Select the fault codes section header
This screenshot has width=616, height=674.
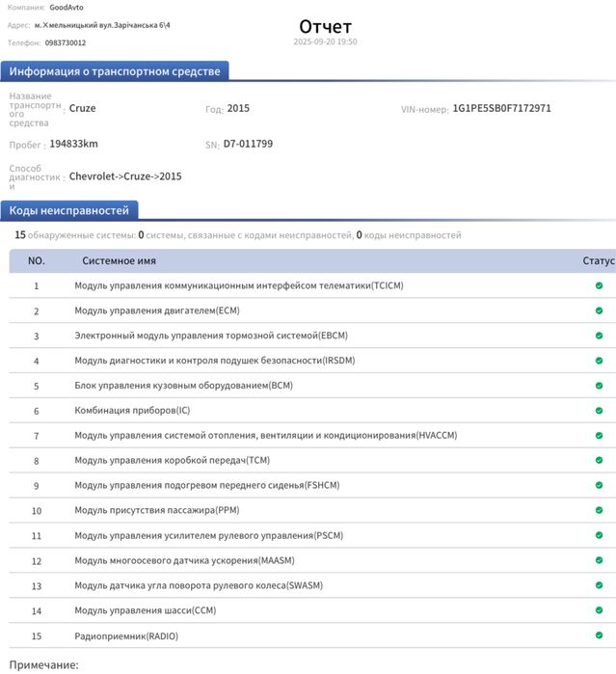tap(69, 210)
